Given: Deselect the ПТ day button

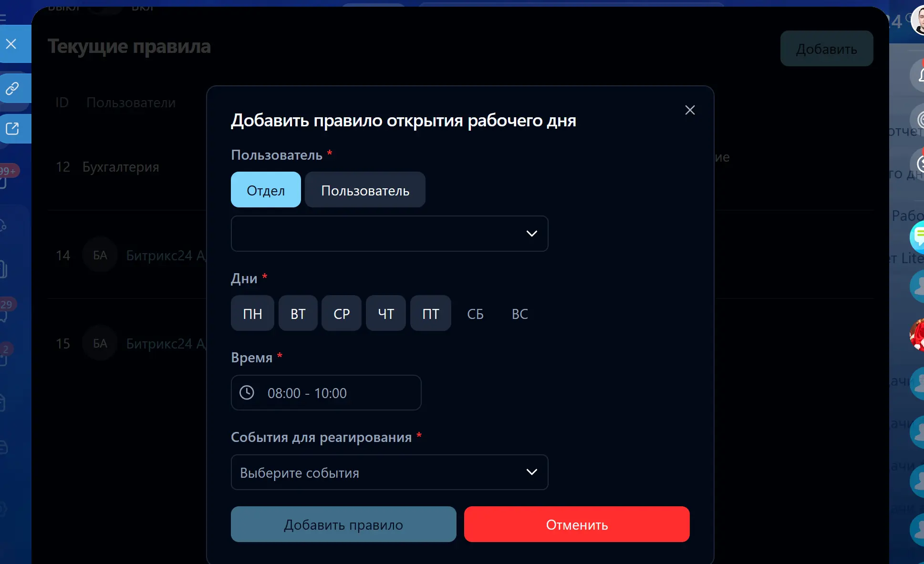Looking at the screenshot, I should tap(430, 314).
